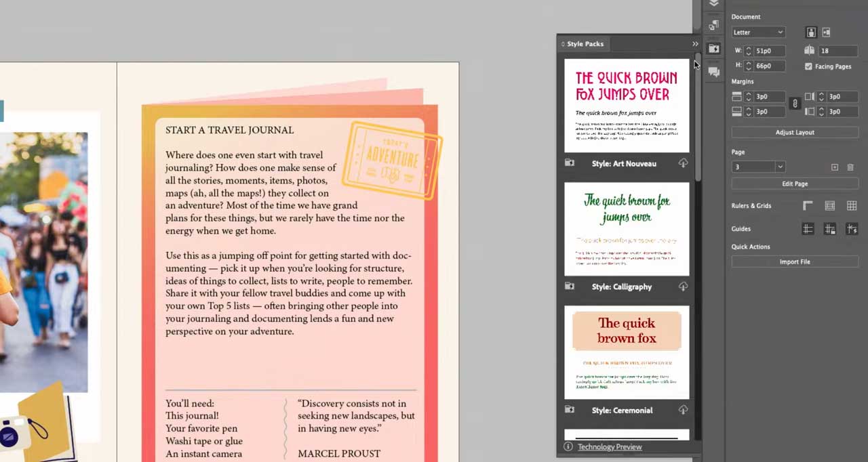Toggle the document grid icon

[852, 206]
